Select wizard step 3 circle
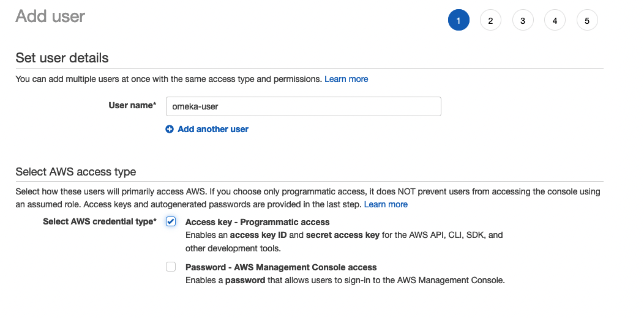This screenshot has height=318, width=644. tap(523, 20)
